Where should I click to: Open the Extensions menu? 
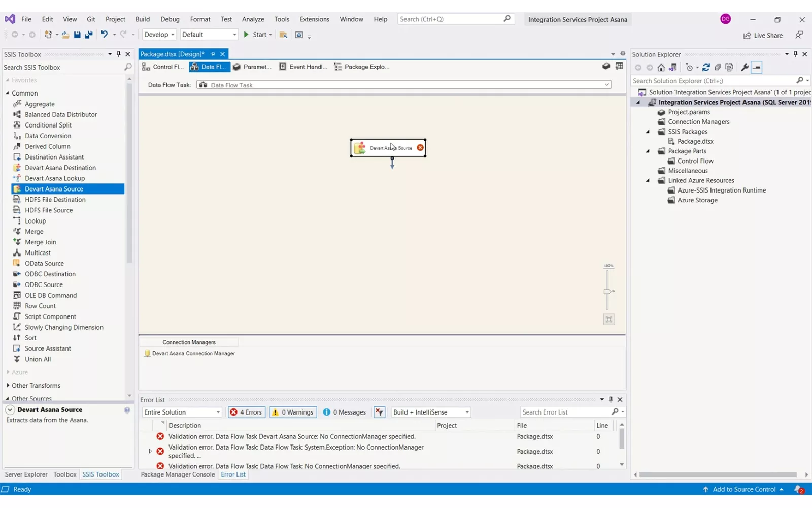coord(314,19)
